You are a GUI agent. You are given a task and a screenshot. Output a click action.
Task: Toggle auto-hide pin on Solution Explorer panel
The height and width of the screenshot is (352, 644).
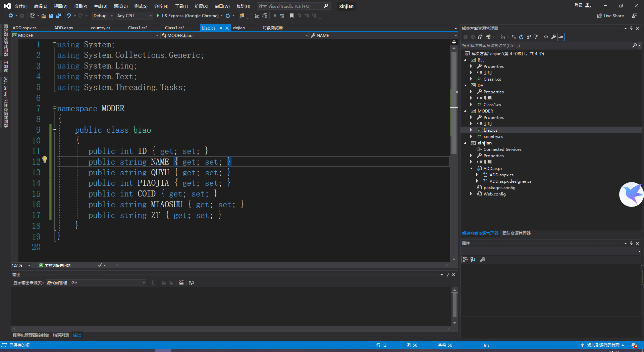[x=631, y=28]
